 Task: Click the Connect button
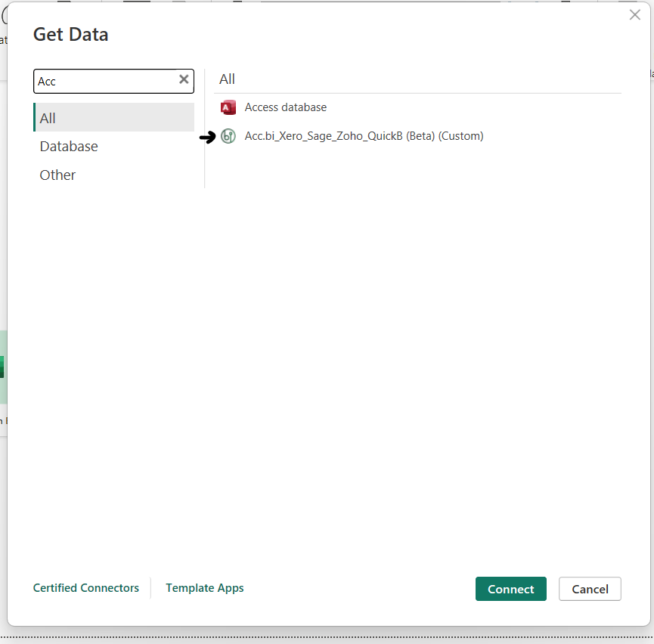(511, 589)
